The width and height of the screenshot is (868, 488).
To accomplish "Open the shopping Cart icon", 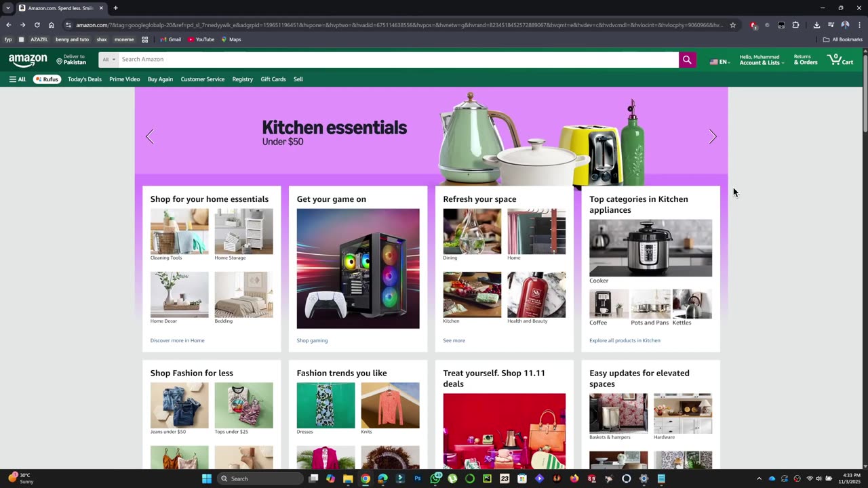I will [840, 60].
